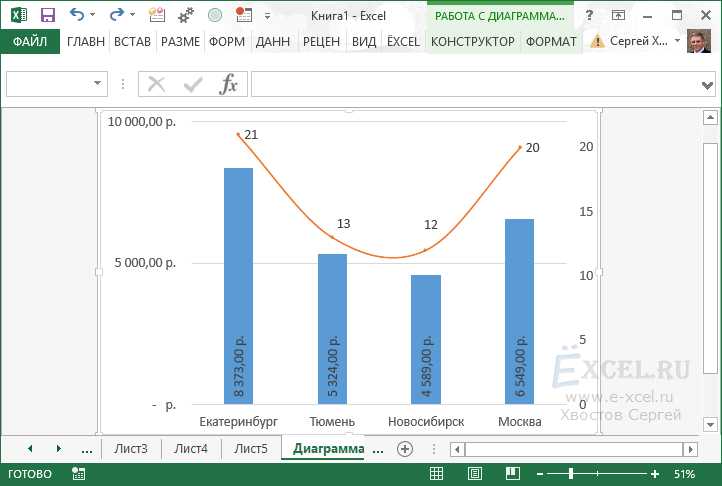Click the 10 000,00 р. axis label
The width and height of the screenshot is (722, 486).
point(142,122)
